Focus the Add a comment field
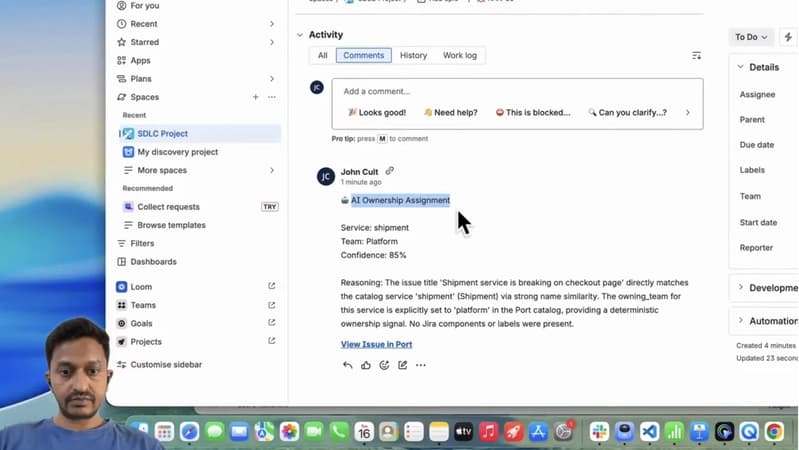 (x=517, y=91)
